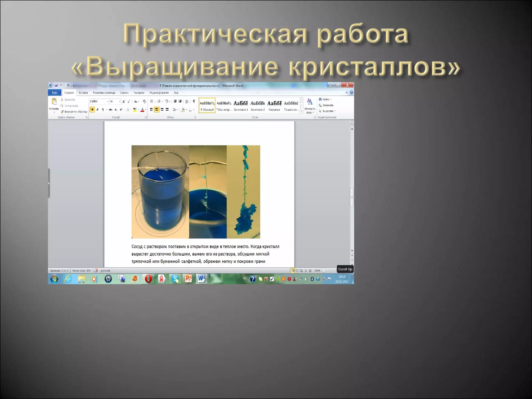This screenshot has height=399, width=532.
Task: Click the Paste (Вставить) clipboard icon
Action: click(54, 102)
